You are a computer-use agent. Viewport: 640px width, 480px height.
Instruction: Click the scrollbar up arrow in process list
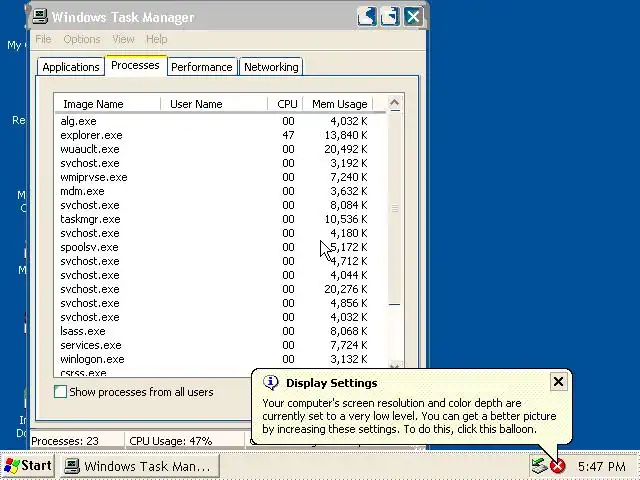point(394,103)
